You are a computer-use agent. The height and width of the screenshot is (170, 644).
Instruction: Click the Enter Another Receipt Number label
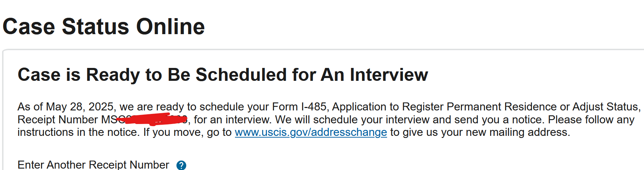click(93, 164)
